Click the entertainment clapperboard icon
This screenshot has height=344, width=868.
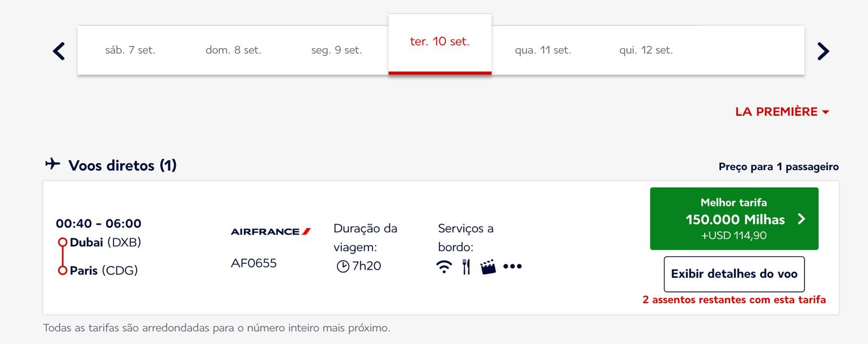pyautogui.click(x=488, y=267)
